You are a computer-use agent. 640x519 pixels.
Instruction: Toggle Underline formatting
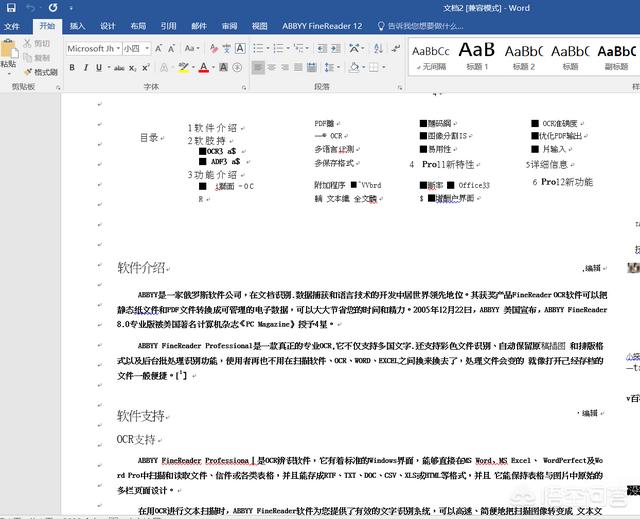click(x=99, y=68)
